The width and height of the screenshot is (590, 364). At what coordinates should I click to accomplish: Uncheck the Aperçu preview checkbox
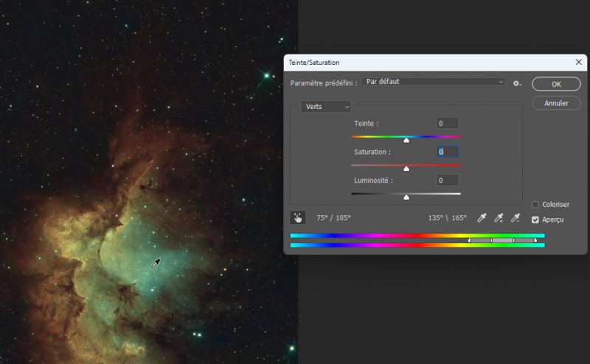point(535,220)
